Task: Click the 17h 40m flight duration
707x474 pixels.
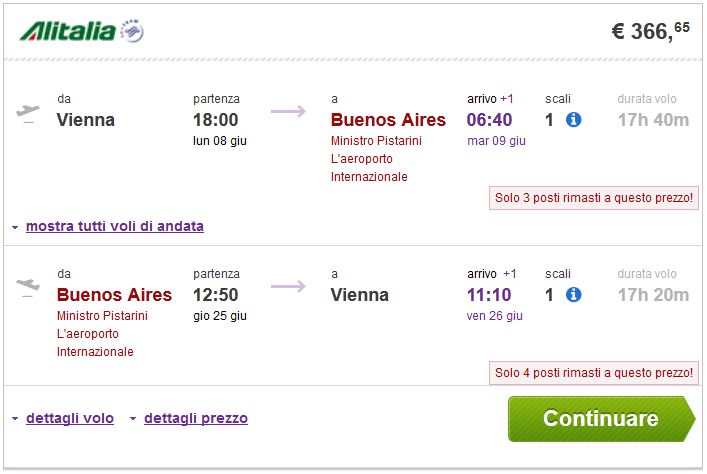Action: [653, 120]
